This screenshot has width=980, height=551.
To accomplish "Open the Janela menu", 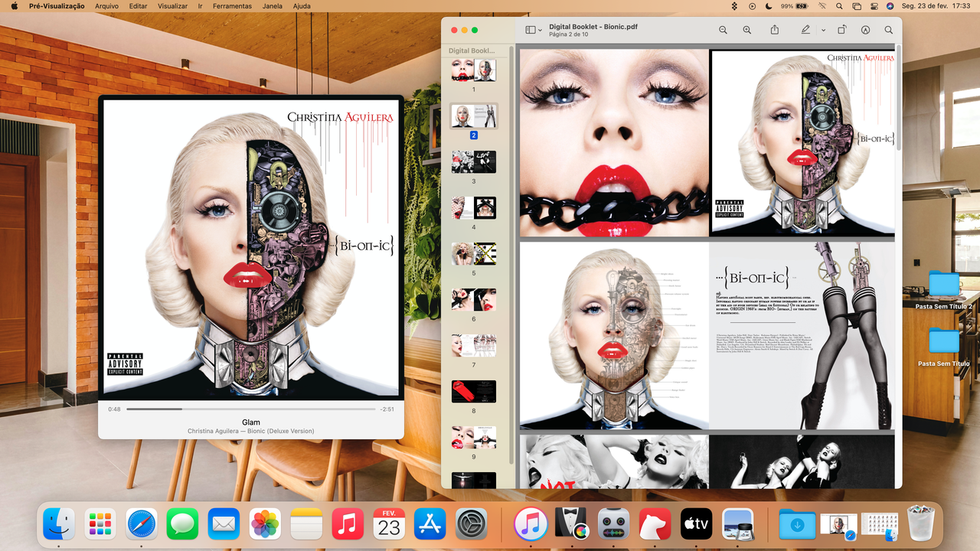I will (272, 5).
